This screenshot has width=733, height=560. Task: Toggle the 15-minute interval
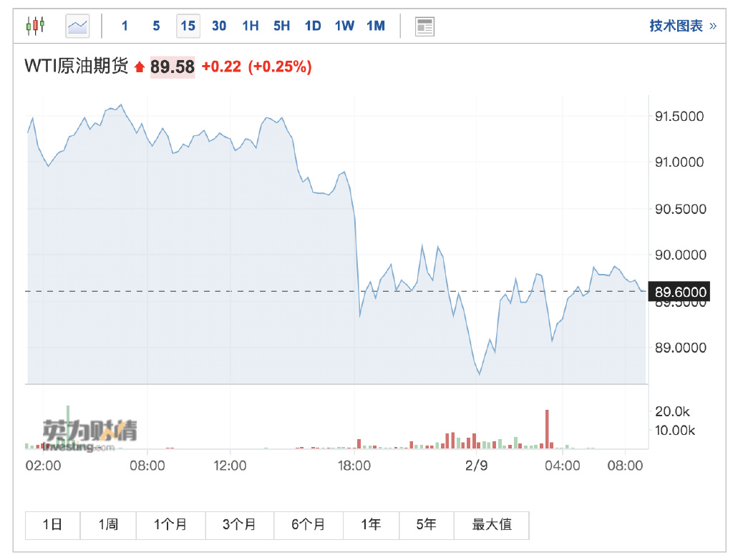click(x=188, y=26)
